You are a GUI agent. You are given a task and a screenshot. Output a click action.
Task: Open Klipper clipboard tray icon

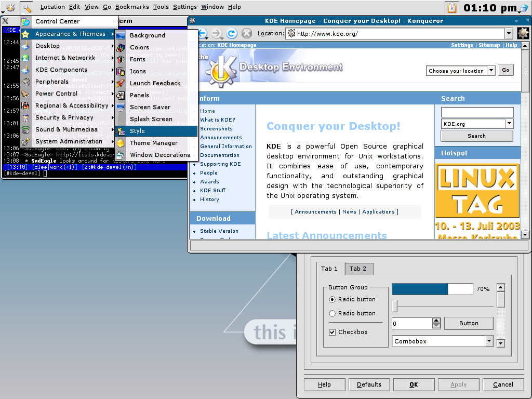(x=452, y=8)
